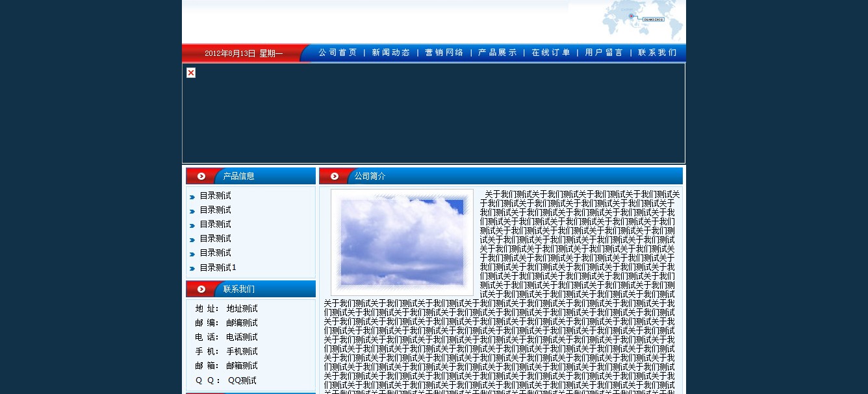Click the bullet arrow next to 目录测试1
868x394 pixels.
tap(192, 268)
